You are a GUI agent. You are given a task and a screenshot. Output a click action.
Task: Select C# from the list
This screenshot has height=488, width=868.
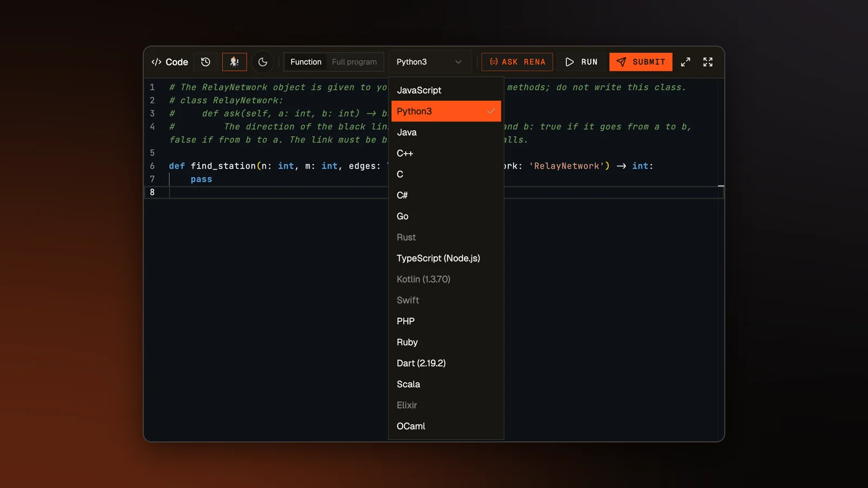[446, 195]
